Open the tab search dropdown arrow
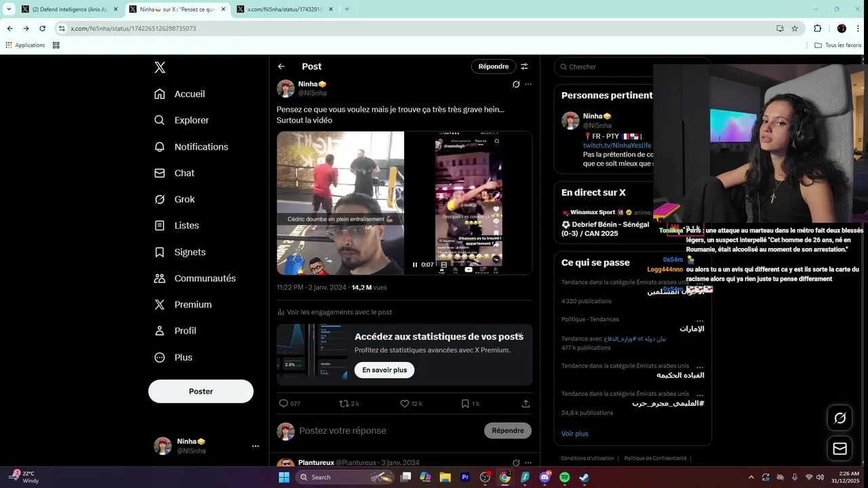Screen dimensions: 868x488 pos(9,9)
